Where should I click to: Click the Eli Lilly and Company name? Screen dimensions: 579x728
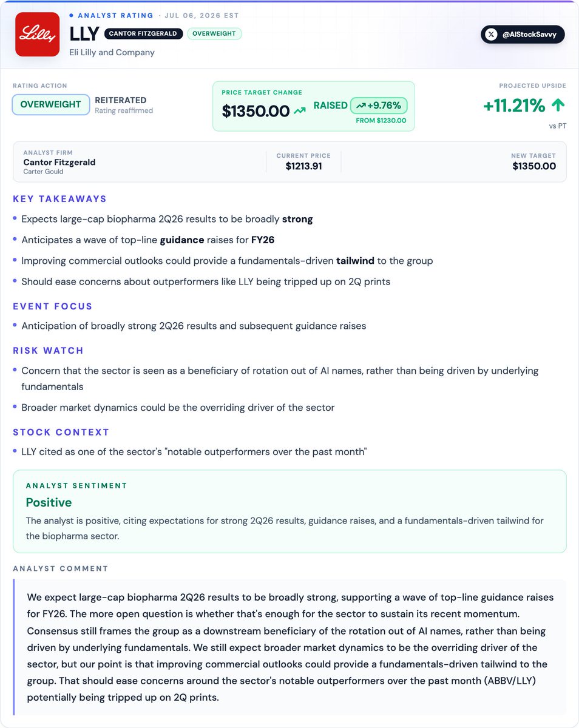112,52
